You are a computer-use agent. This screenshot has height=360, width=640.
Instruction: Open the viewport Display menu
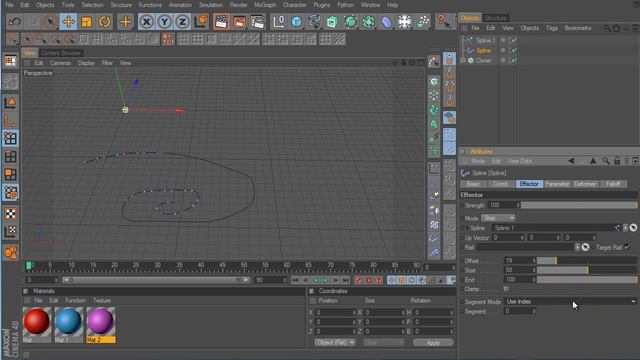click(x=86, y=63)
